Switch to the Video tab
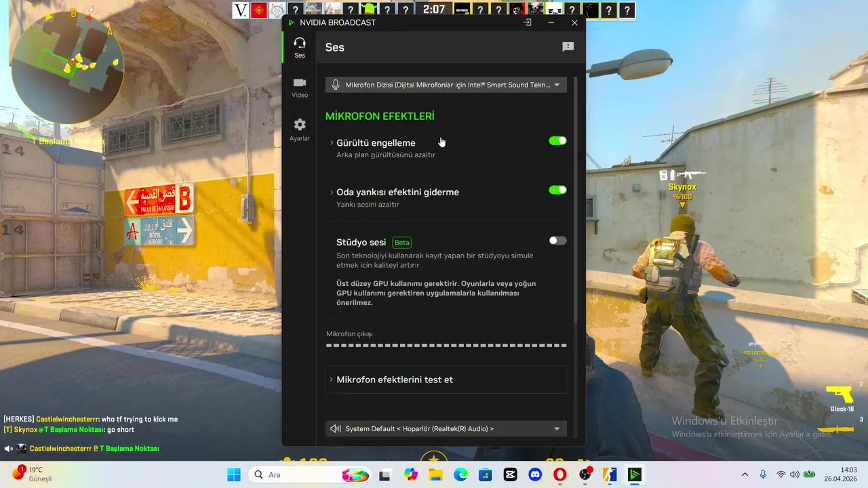This screenshot has height=488, width=868. pos(300,87)
